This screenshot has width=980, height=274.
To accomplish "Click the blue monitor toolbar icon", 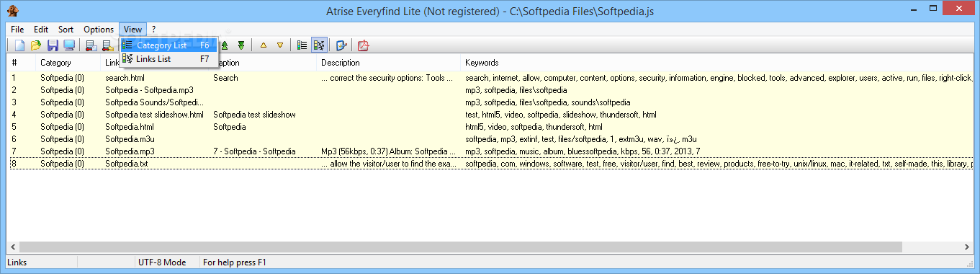I will coord(69,45).
